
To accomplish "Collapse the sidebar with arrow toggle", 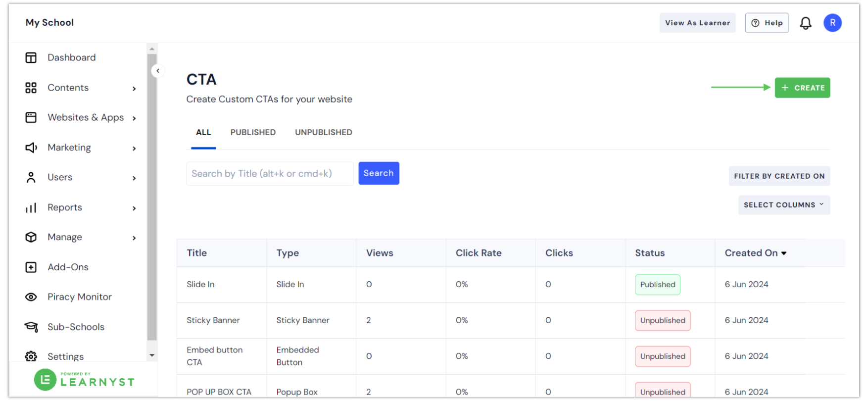I will [157, 71].
